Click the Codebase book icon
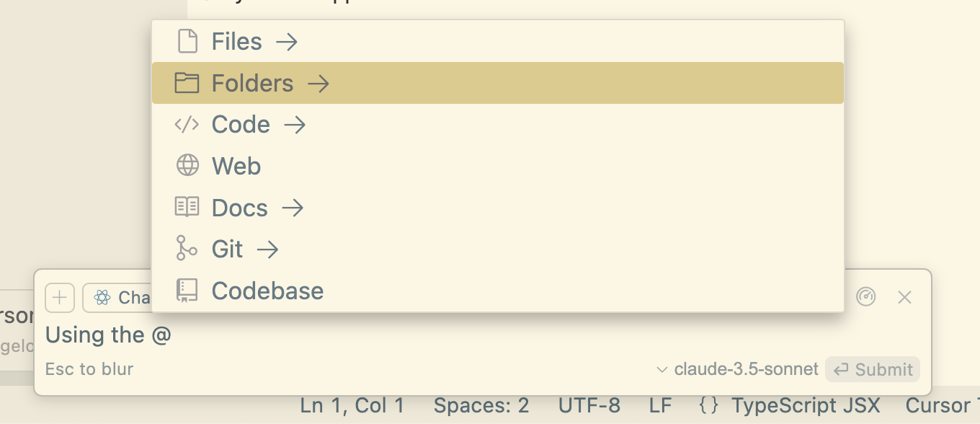Screen dimensions: 980x424 (187, 291)
